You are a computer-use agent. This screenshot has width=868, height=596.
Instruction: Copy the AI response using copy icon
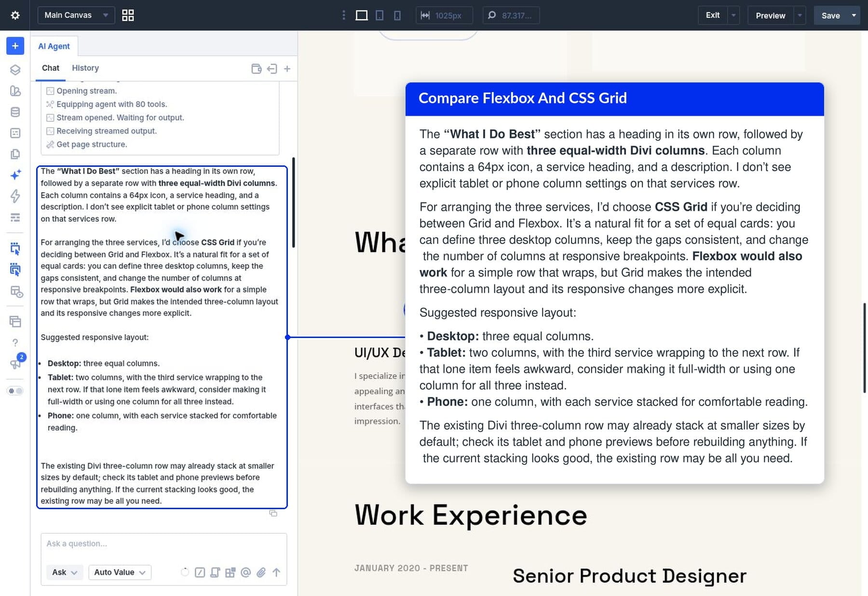point(273,514)
